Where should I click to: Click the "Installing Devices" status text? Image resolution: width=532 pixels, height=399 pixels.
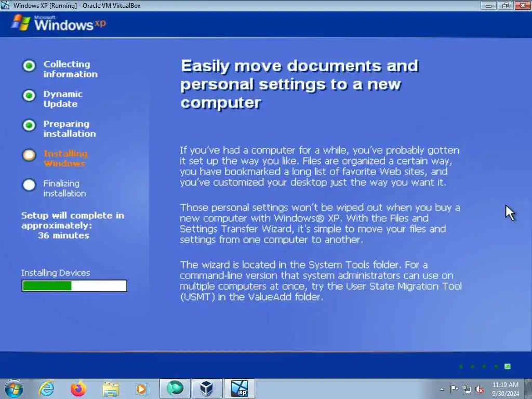point(56,273)
